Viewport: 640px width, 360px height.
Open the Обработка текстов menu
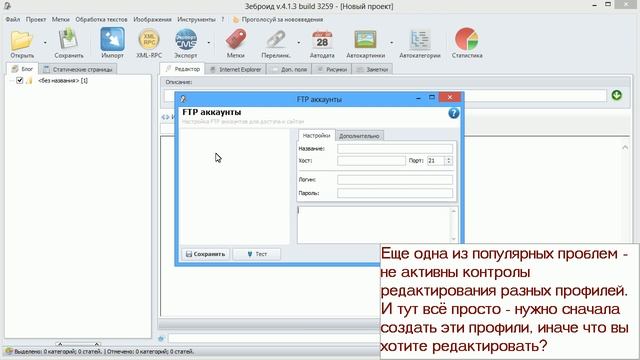click(x=101, y=19)
